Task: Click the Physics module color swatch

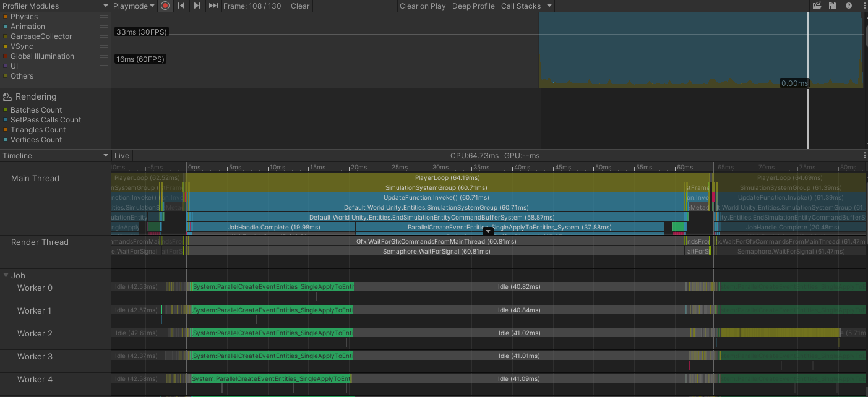Action: tap(5, 17)
